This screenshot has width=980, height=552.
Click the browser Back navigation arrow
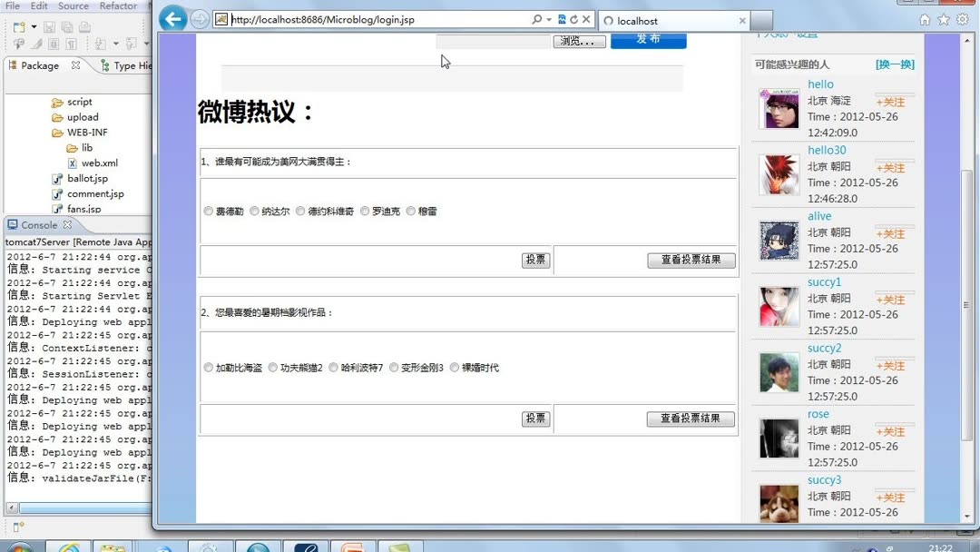pyautogui.click(x=172, y=18)
